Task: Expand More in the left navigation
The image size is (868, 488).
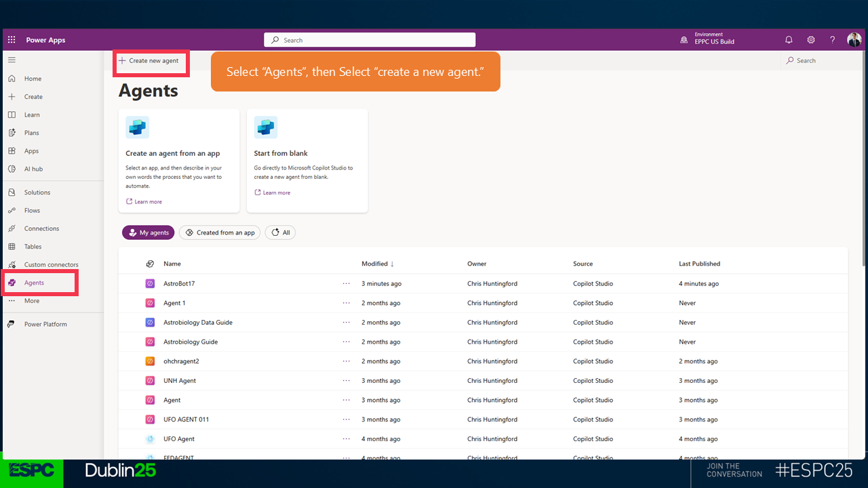Action: pyautogui.click(x=32, y=301)
